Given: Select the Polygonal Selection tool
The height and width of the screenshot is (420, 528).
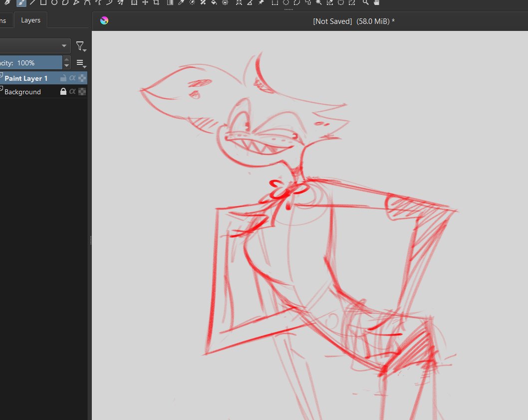Looking at the screenshot, I should (x=296, y=2).
